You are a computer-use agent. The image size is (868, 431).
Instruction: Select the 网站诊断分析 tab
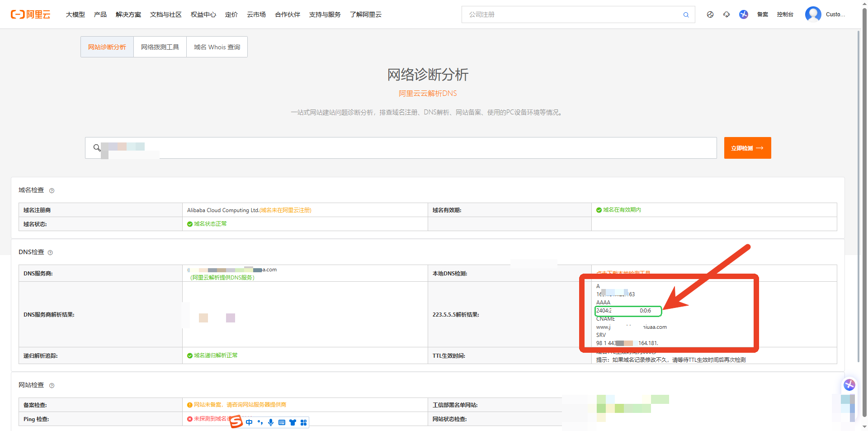coord(107,47)
